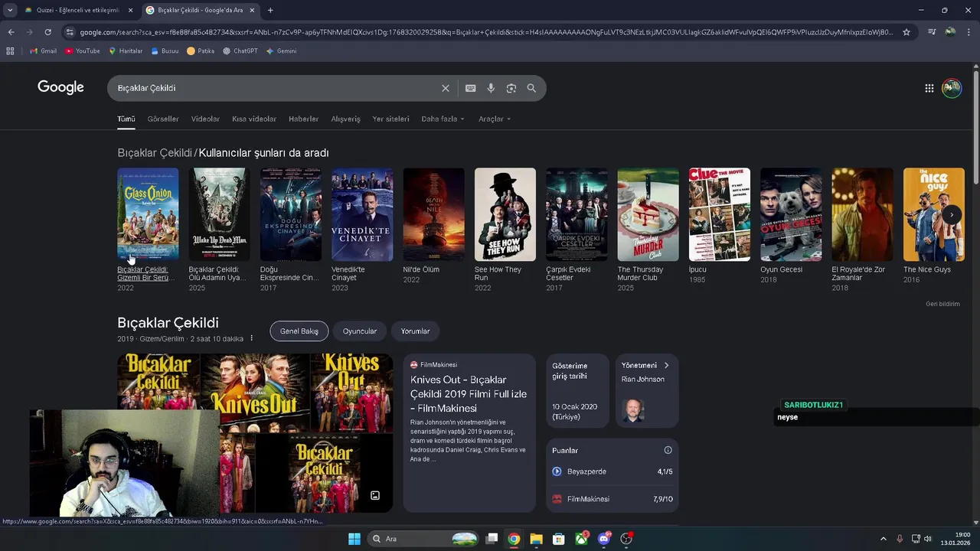
Task: Open the Haritalar bookmark
Action: (x=126, y=51)
